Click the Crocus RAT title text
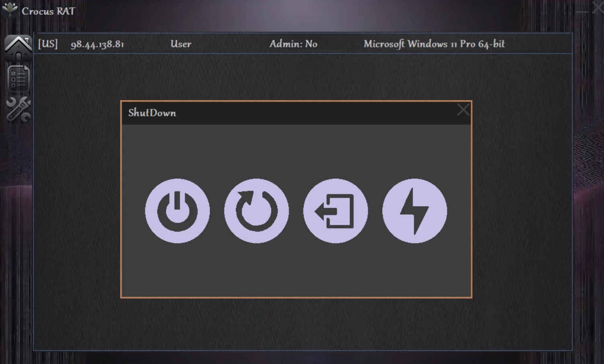The height and width of the screenshot is (364, 604). coord(48,11)
